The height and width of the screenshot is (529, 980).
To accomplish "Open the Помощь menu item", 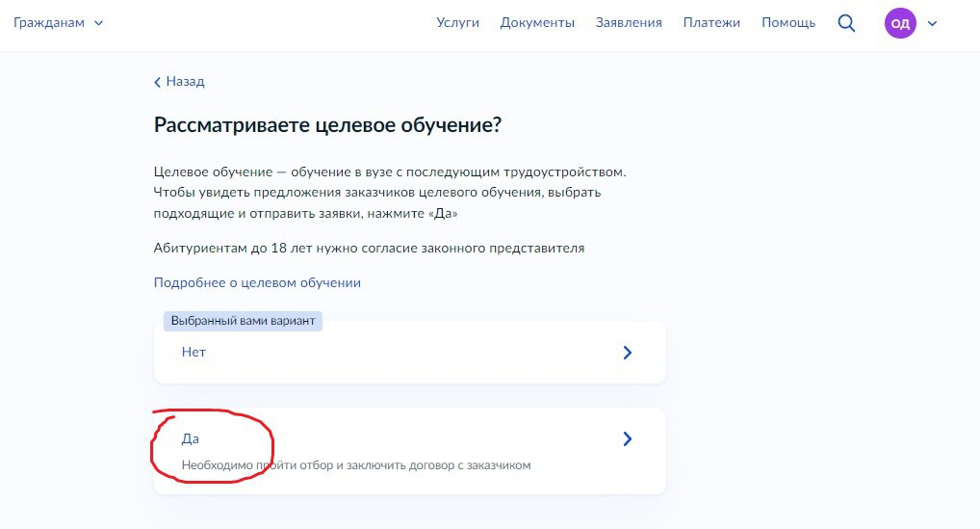I will (x=788, y=22).
